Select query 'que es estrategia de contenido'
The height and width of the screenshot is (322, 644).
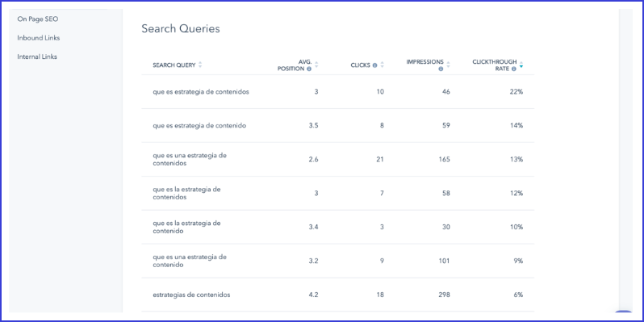(x=199, y=126)
